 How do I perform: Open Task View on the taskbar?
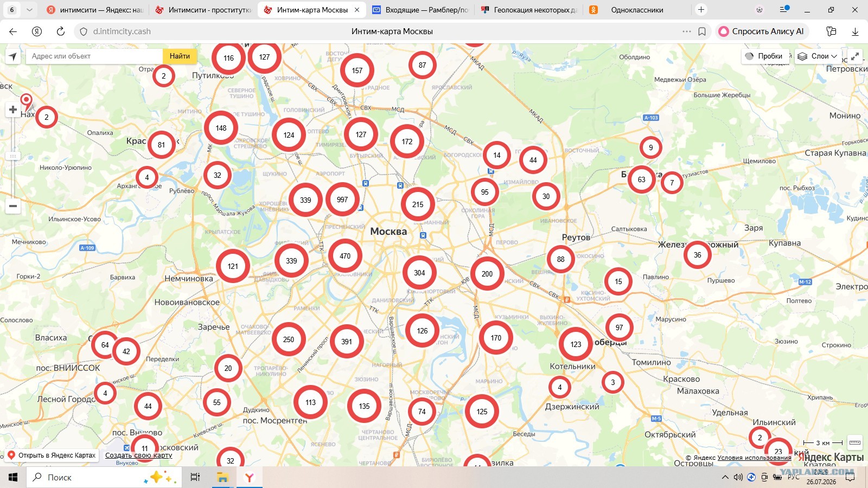tap(195, 477)
